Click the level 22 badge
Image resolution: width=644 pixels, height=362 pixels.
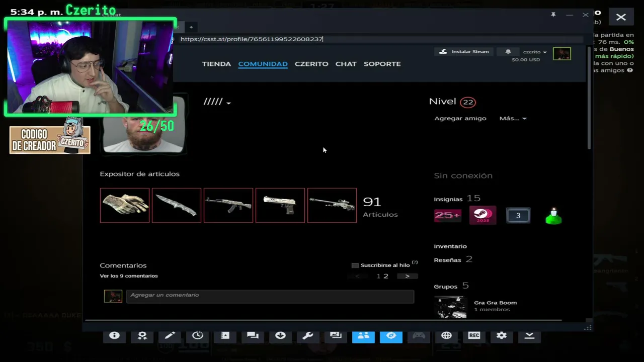pyautogui.click(x=468, y=102)
